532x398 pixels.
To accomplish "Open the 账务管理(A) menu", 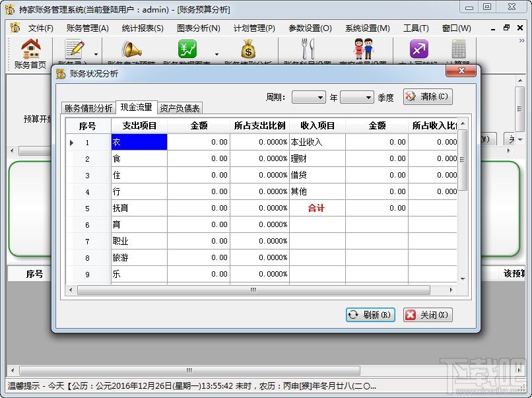I will (88, 28).
